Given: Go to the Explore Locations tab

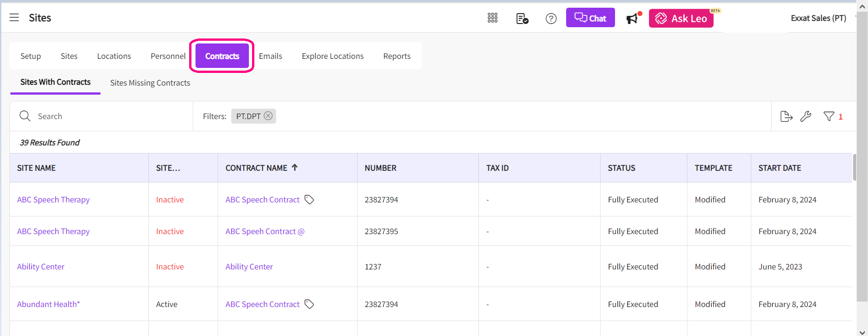Looking at the screenshot, I should click(x=333, y=56).
